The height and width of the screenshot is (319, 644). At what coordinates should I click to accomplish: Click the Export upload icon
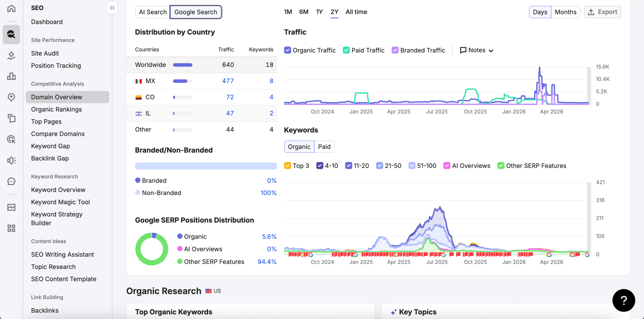pyautogui.click(x=591, y=12)
